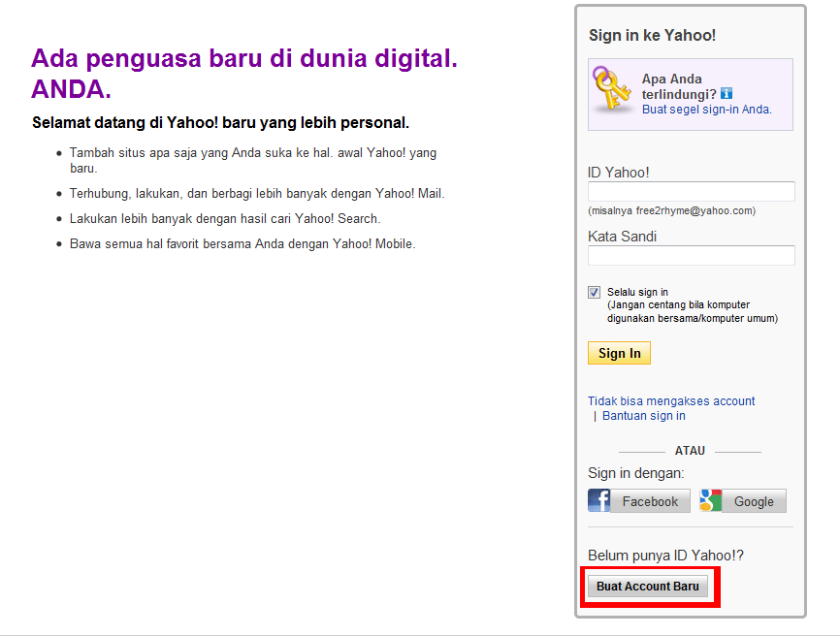Image resolution: width=840 pixels, height=636 pixels.
Task: Click the Yahoo! Mail bullet point text
Action: coord(257,193)
